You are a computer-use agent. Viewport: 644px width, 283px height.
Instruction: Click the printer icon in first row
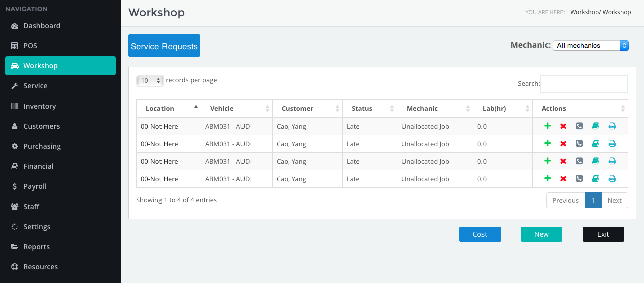612,126
